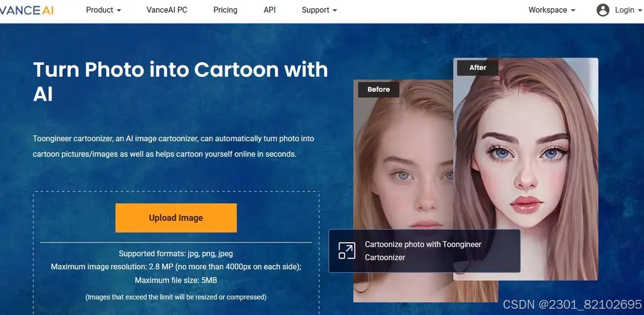Viewport: 644px width, 315px height.
Task: Expand the Workspace dropdown
Action: tap(552, 10)
